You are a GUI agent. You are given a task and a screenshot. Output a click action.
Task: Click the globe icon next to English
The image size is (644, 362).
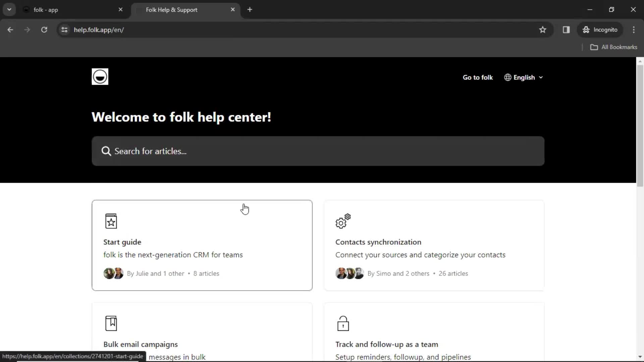(508, 77)
